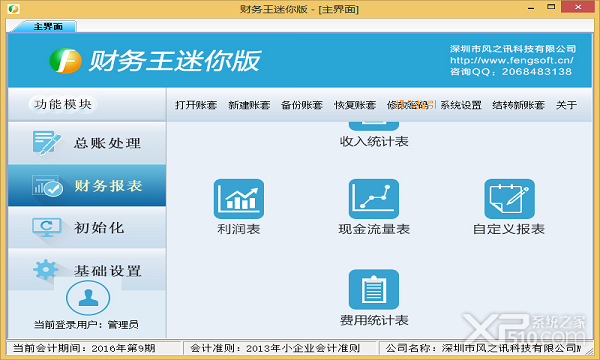This screenshot has width=600, height=360.
Task: Click the user avatar icon
Action: click(88, 297)
